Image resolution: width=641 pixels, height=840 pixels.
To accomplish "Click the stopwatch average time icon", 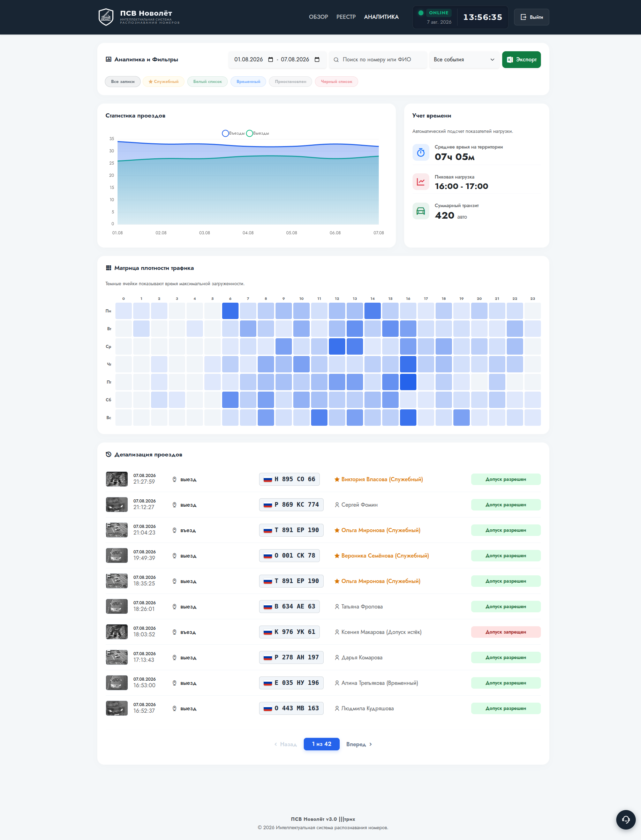I will [421, 153].
